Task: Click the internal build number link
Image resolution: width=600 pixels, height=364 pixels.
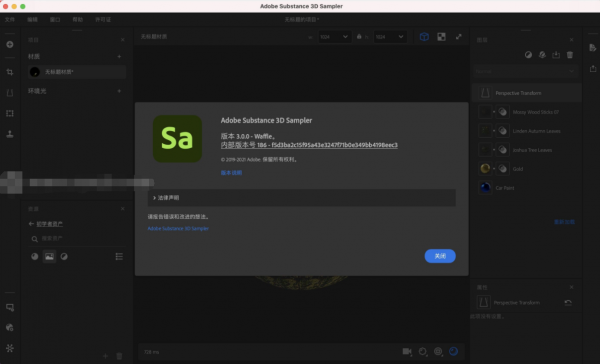Action: [x=309, y=145]
